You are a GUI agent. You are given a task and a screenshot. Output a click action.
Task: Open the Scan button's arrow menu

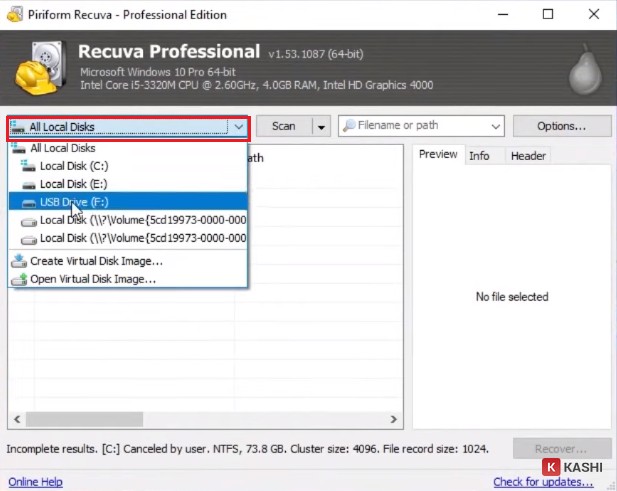[321, 127]
